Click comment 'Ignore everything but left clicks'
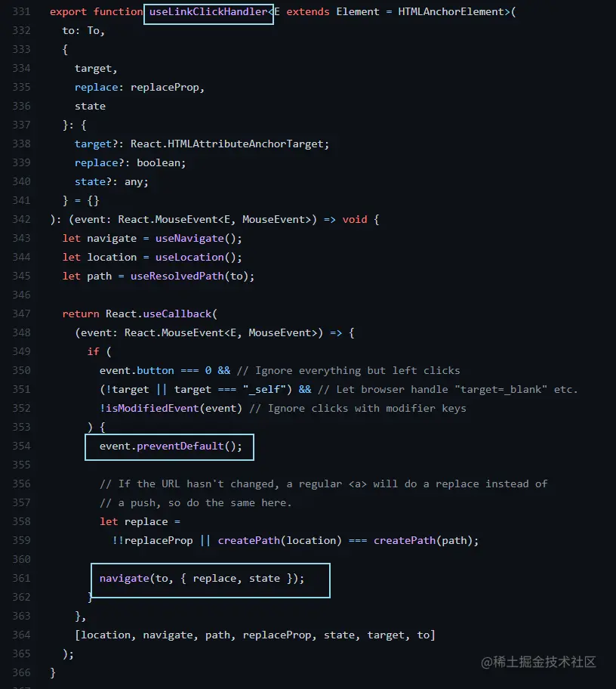The image size is (616, 689). (x=348, y=371)
